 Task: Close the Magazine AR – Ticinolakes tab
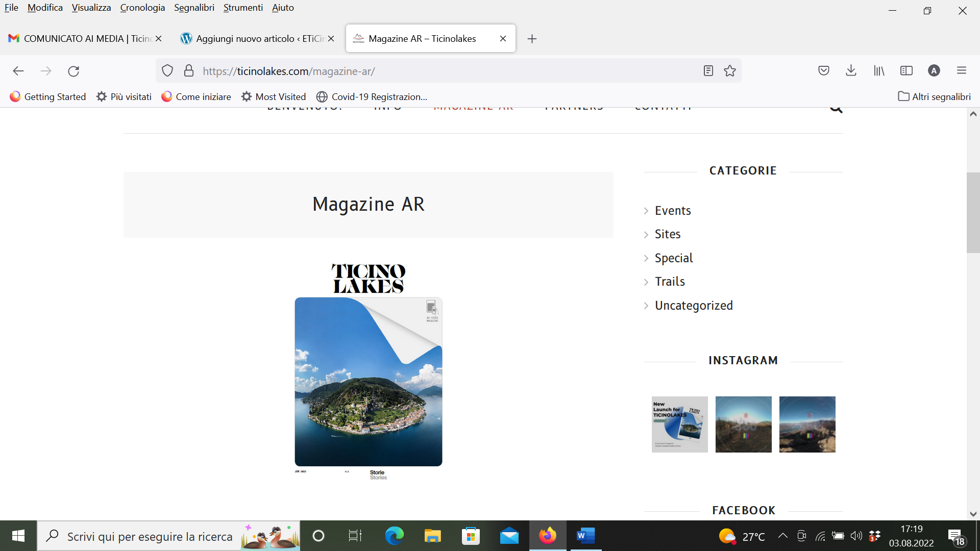(503, 39)
